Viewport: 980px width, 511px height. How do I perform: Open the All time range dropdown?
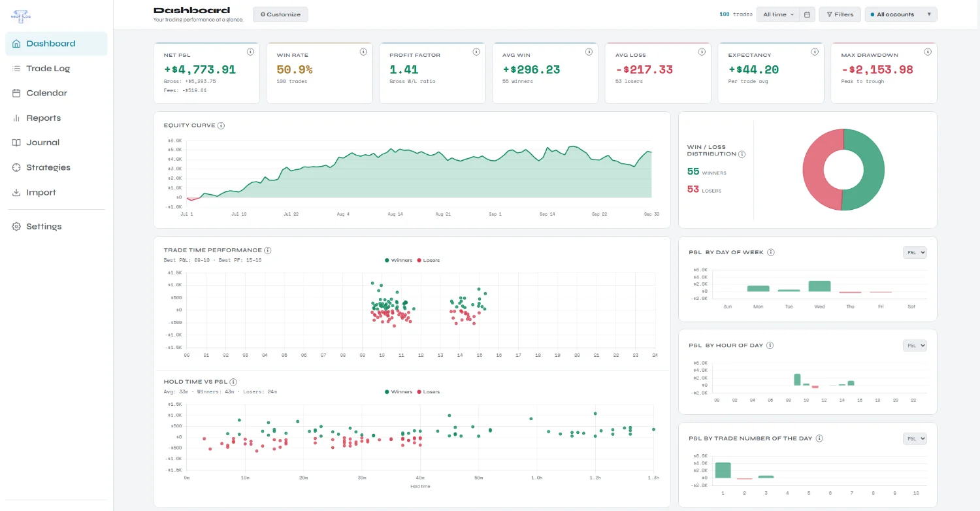point(777,14)
